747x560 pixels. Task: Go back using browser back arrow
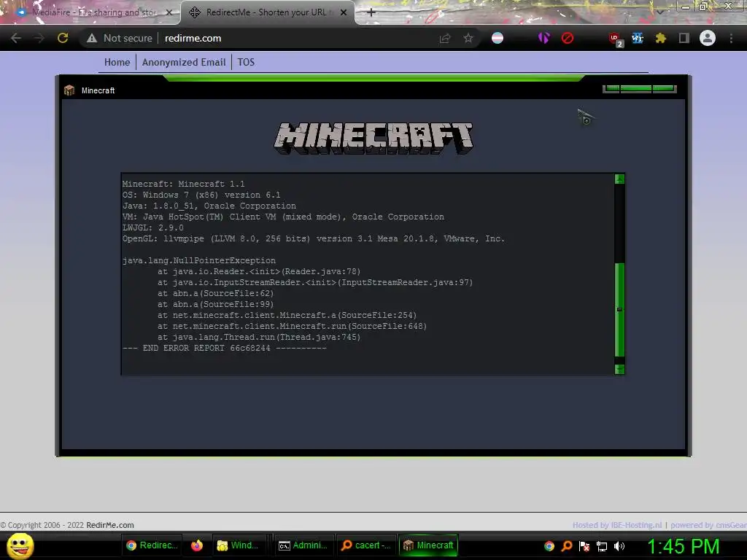[16, 38]
